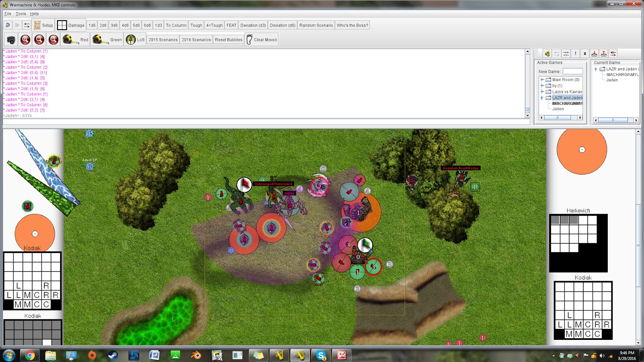Click the exclamation mark icon in games toolbar
The height and width of the screenshot is (362, 644).
coord(576,53)
